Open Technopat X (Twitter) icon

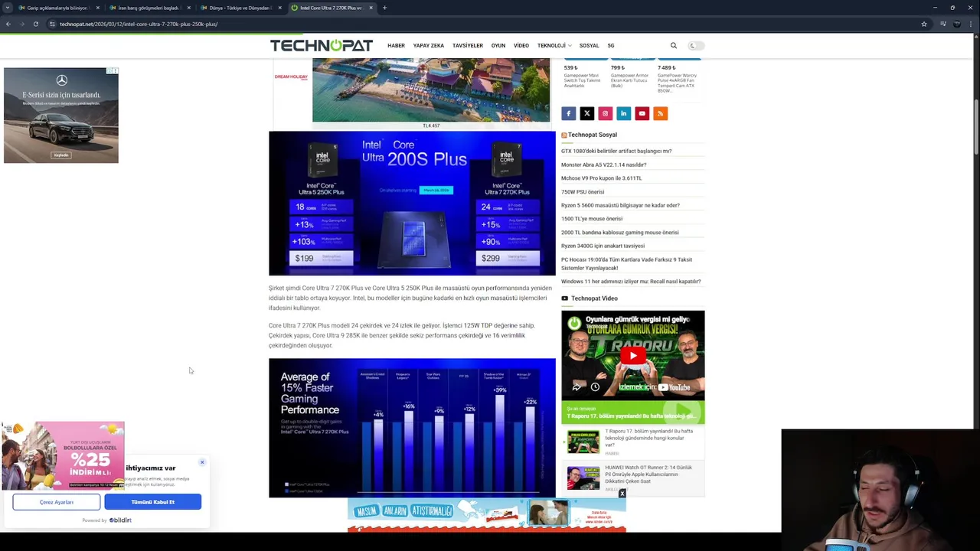[x=586, y=113]
